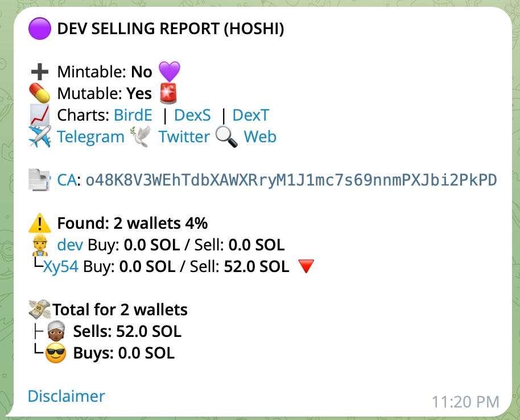Click the red down triangle after 52.0 SOL
The width and height of the screenshot is (520, 420).
coord(306,266)
